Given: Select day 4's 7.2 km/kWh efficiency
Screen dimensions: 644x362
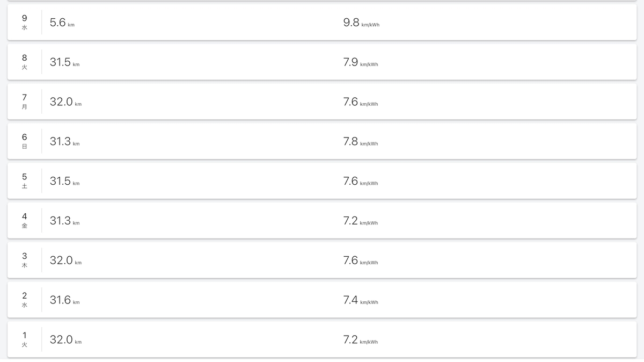Looking at the screenshot, I should pos(361,221).
